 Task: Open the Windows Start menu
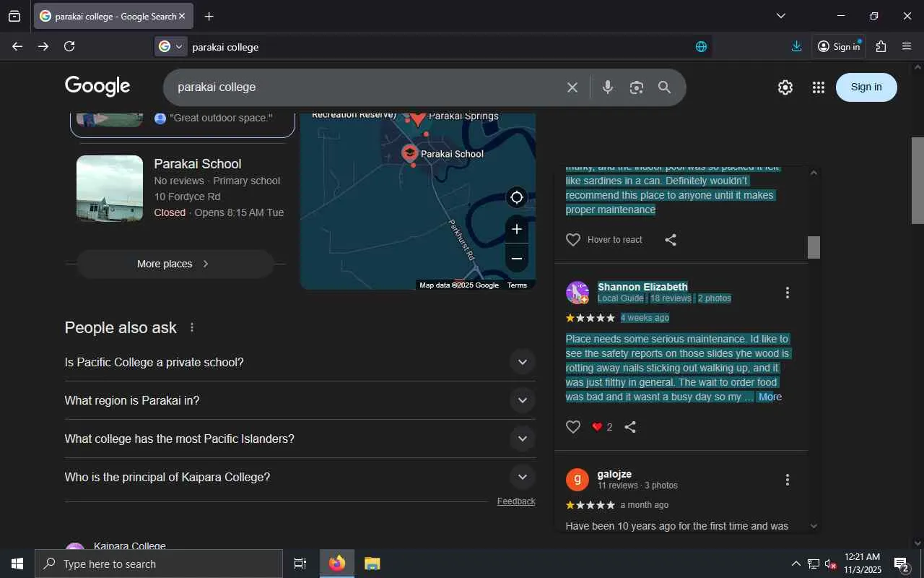[x=17, y=564]
